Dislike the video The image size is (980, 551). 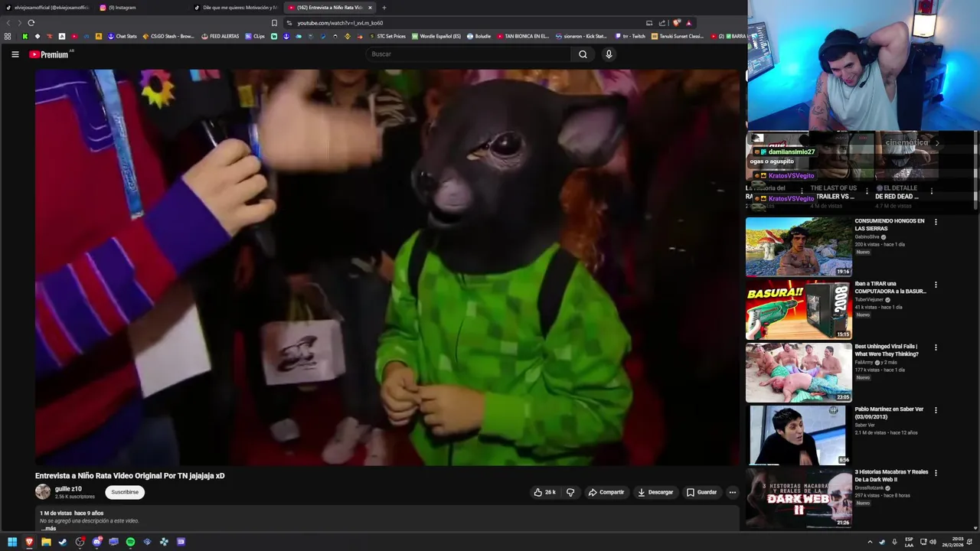570,492
